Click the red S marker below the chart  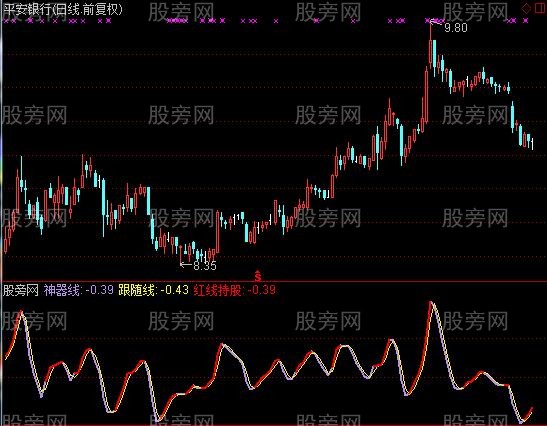257,276
